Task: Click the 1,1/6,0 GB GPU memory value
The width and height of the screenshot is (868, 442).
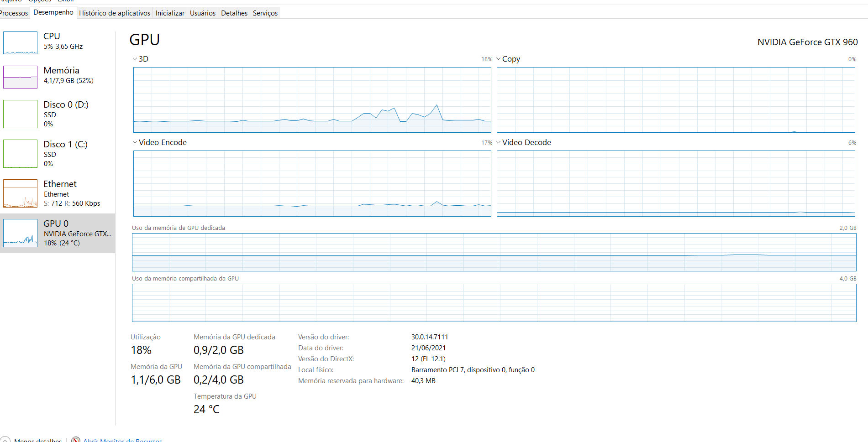Action: (156, 380)
